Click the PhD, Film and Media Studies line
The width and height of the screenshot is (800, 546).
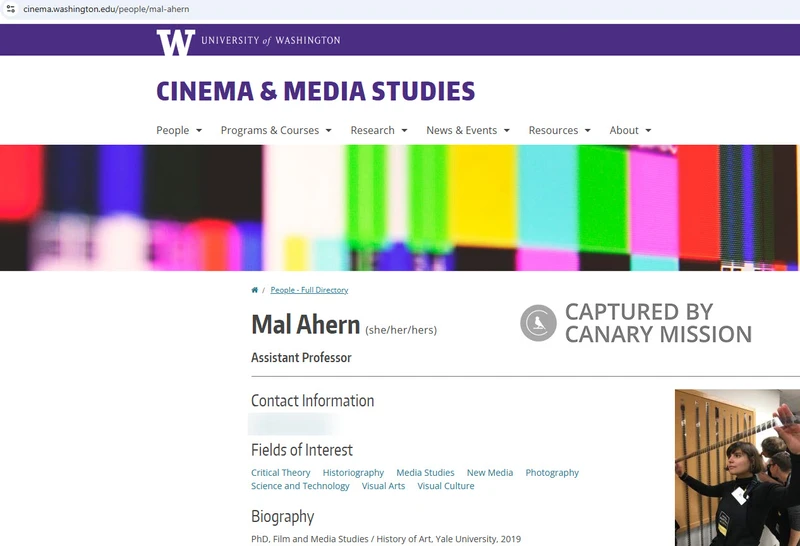(x=386, y=539)
